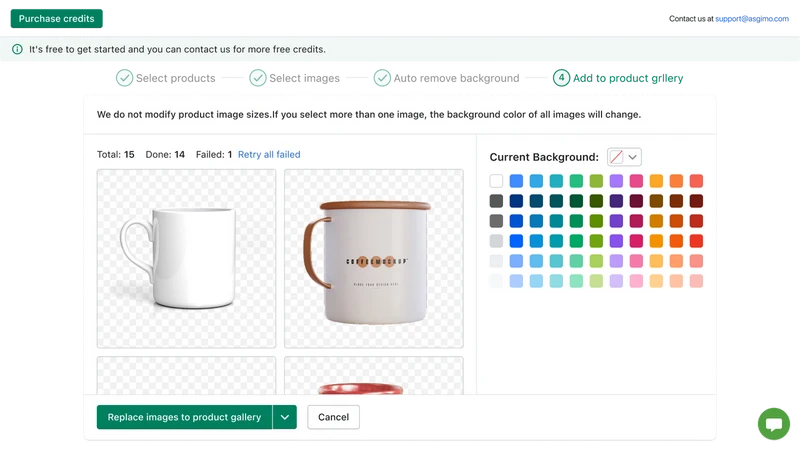Choose the bright red swatch in fourth row
The width and height of the screenshot is (800, 450).
pyautogui.click(x=696, y=241)
